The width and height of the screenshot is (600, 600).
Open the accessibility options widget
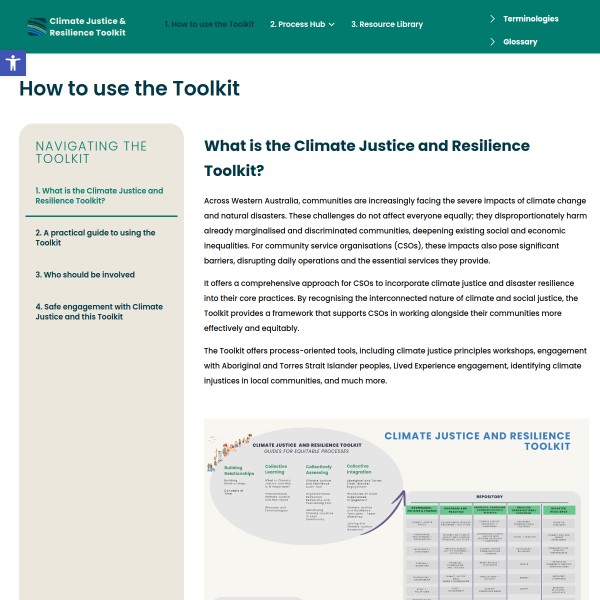coord(12,63)
